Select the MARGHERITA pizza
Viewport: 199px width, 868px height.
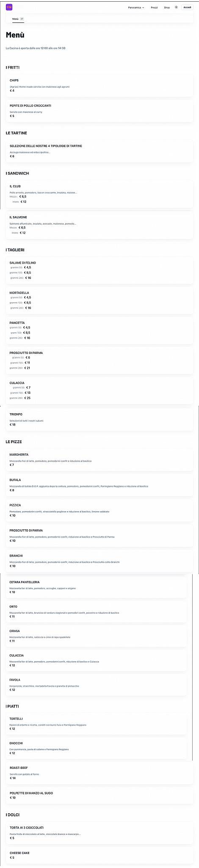(99, 460)
